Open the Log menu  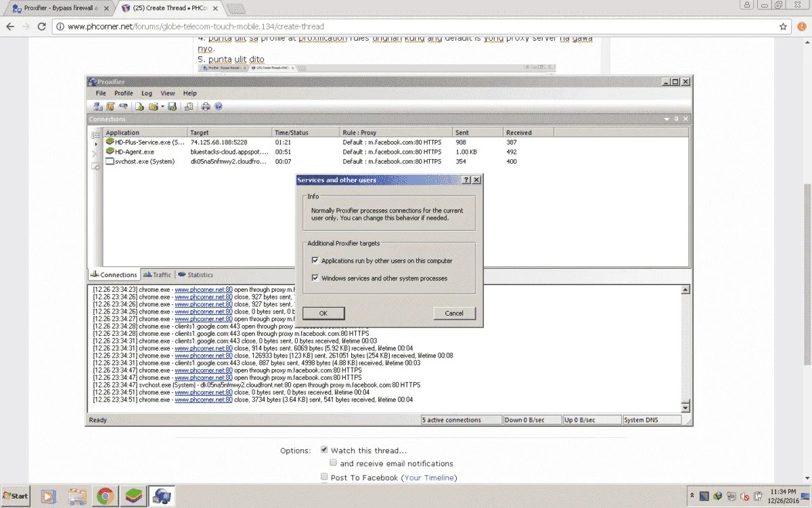[x=147, y=93]
